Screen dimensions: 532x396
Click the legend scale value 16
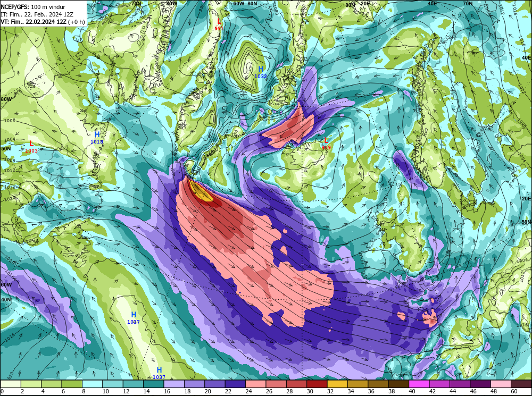167,392
